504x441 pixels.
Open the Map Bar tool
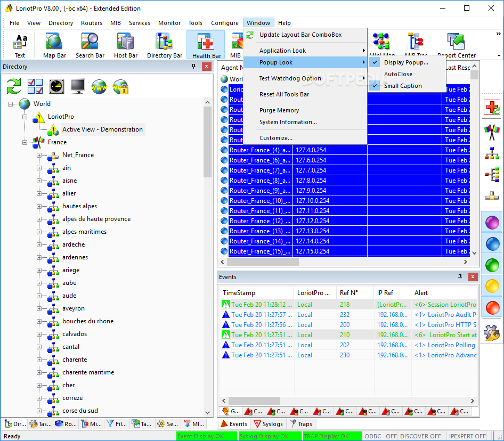pos(54,45)
